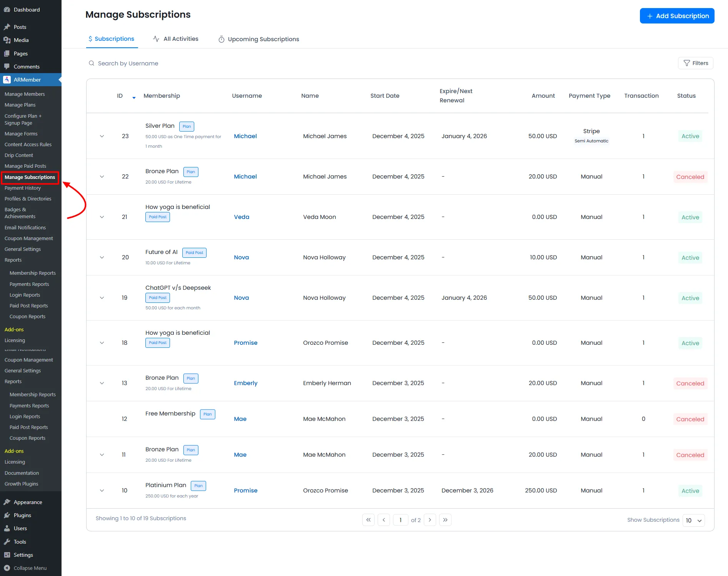The width and height of the screenshot is (728, 576).
Task: Switch to the All Activities tab
Action: tap(176, 38)
